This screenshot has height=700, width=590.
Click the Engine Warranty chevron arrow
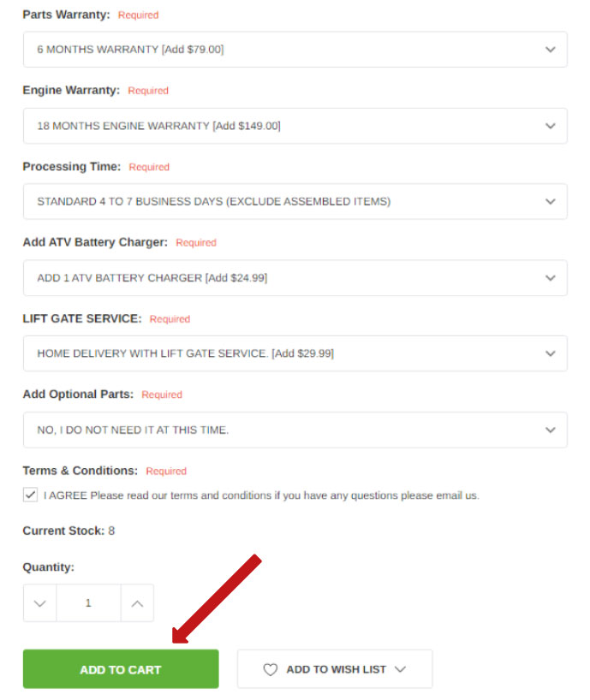tap(551, 126)
